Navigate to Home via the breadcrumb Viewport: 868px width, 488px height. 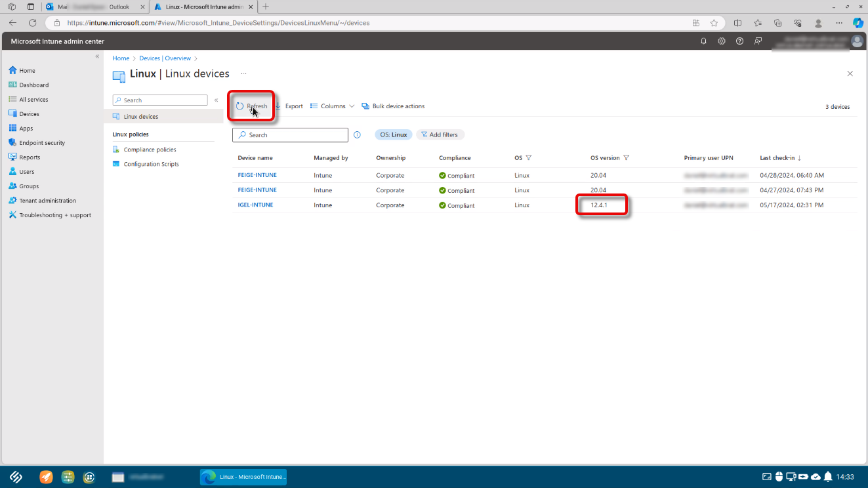pos(121,58)
